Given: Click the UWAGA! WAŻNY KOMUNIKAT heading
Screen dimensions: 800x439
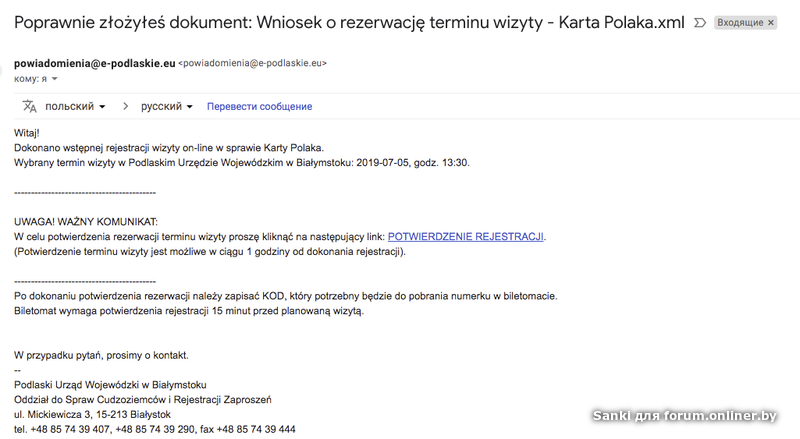Looking at the screenshot, I should 86,222.
